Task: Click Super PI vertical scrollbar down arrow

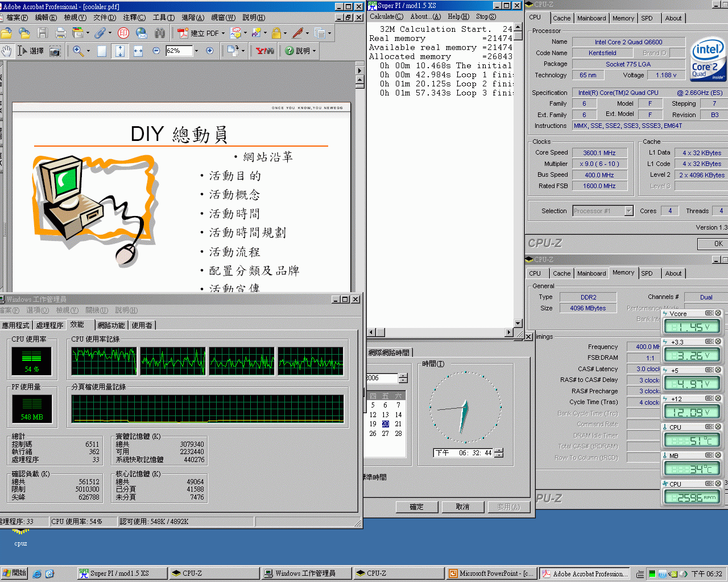Action: 518,323
